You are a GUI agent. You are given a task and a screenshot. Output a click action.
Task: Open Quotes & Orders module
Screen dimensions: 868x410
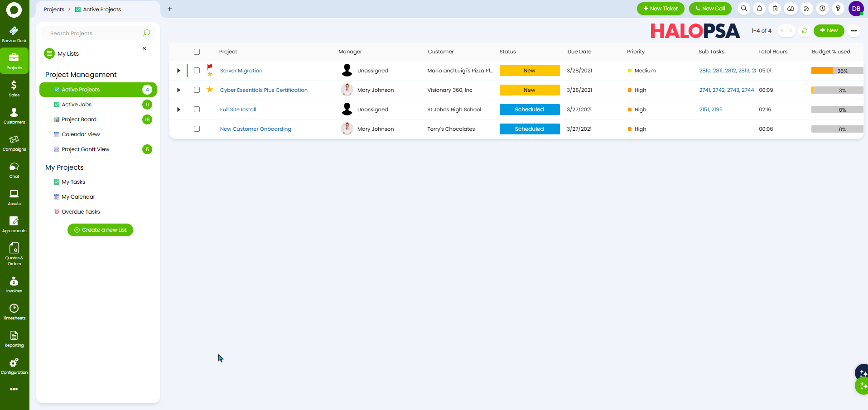click(x=14, y=254)
